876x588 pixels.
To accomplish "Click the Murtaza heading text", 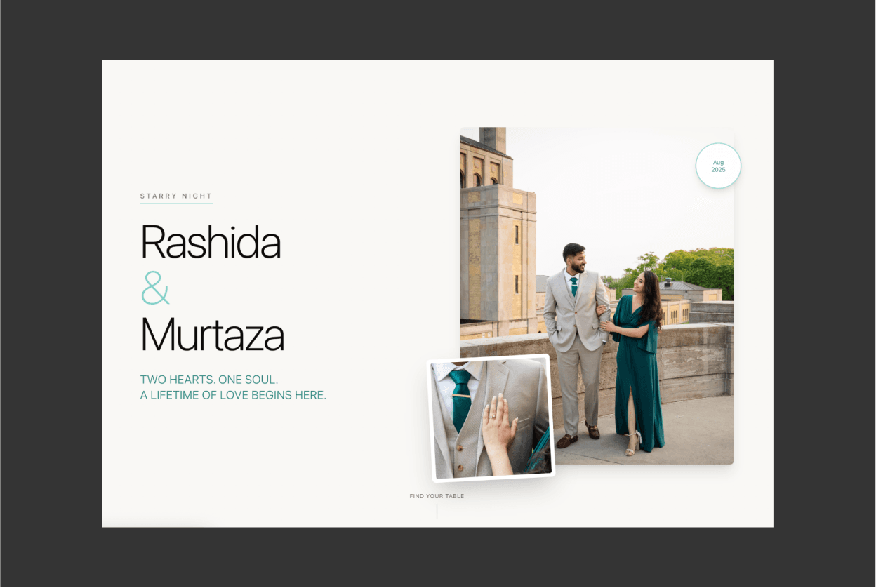I will coord(212,335).
